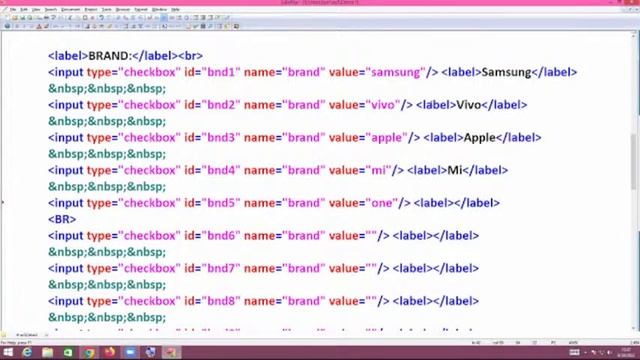640x360 pixels.
Task: Open the Edit menu
Action: 24,9
